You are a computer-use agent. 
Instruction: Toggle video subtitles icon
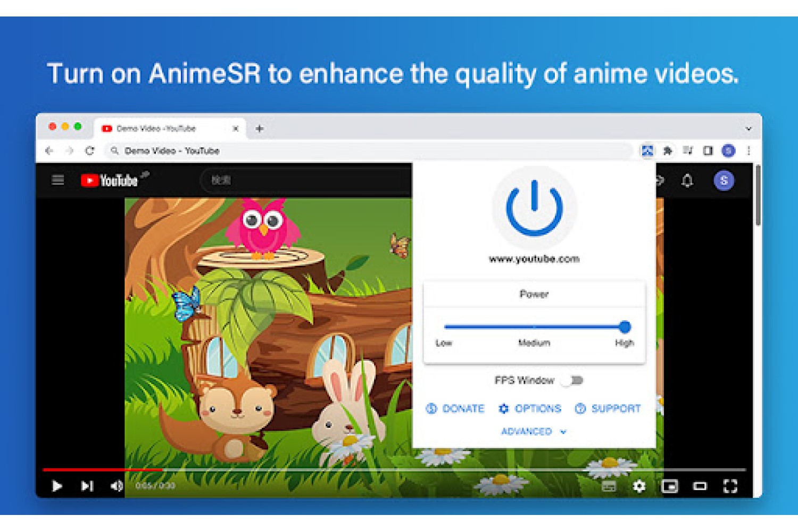pos(609,486)
